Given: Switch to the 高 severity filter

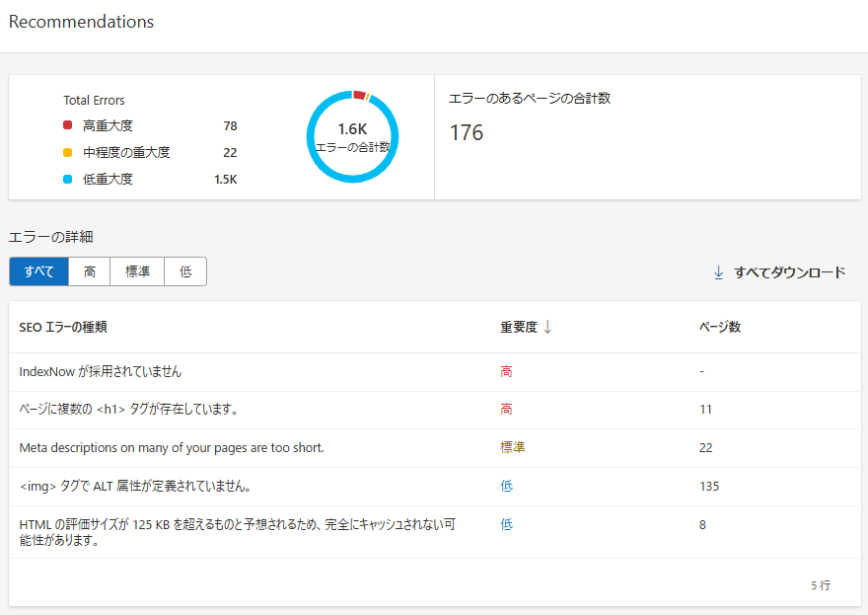Looking at the screenshot, I should 90,271.
